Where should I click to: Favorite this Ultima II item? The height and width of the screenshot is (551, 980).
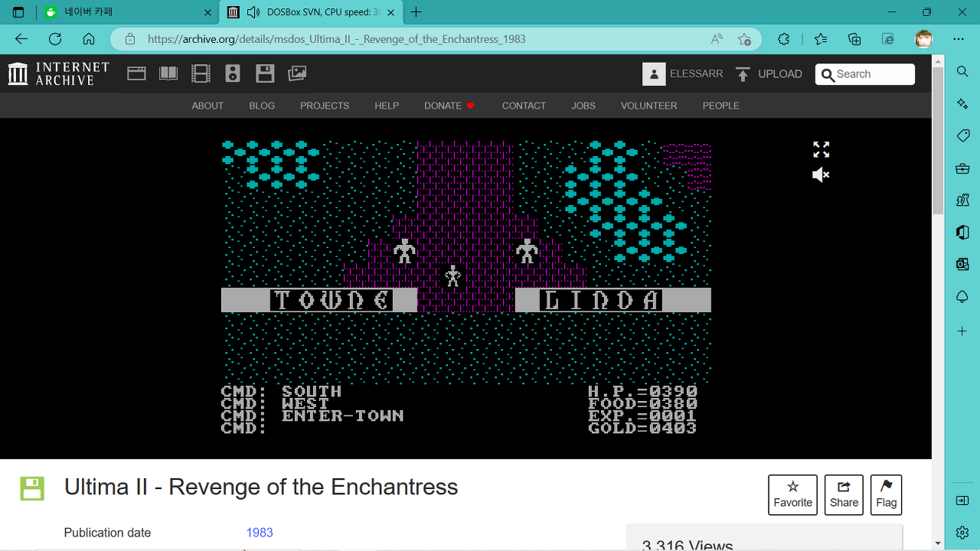tap(792, 494)
